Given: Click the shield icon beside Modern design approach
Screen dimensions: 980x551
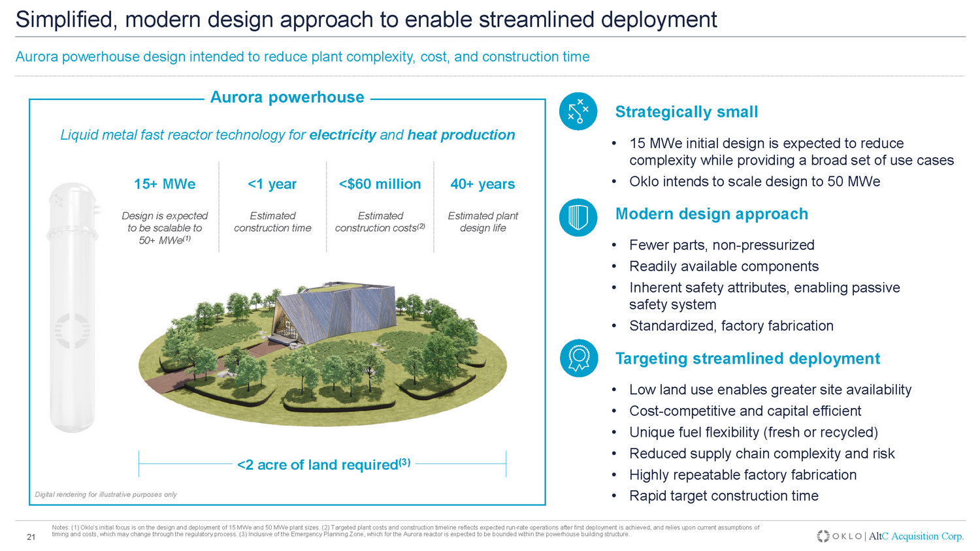Looking at the screenshot, I should [x=578, y=217].
